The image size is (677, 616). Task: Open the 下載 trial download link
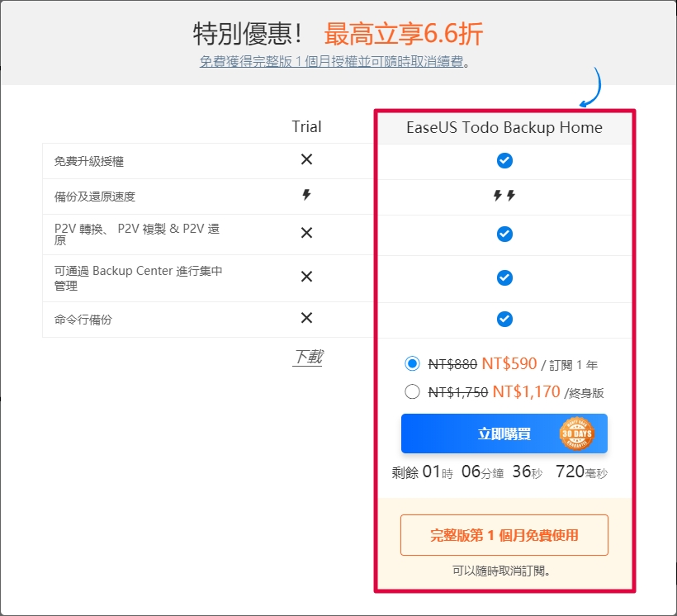(x=308, y=358)
